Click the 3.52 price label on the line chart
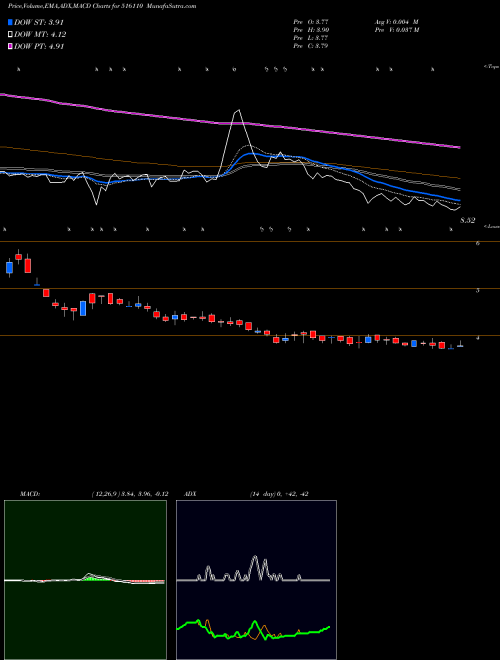 [468, 220]
